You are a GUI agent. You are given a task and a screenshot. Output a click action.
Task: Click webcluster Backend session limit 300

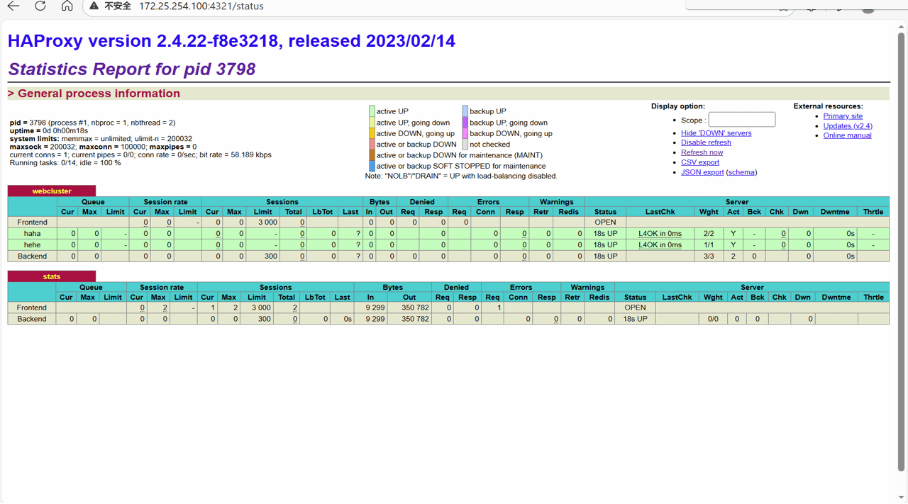tap(271, 256)
